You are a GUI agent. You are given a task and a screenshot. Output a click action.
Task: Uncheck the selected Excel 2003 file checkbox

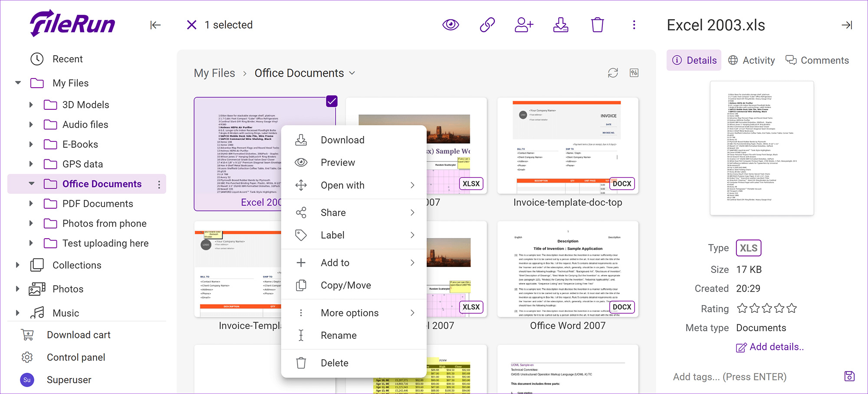(x=332, y=101)
